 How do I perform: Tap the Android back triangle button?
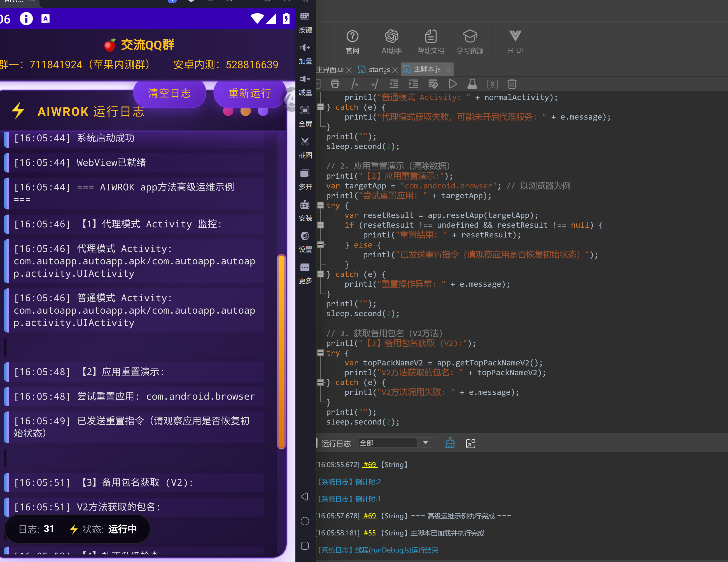[305, 497]
